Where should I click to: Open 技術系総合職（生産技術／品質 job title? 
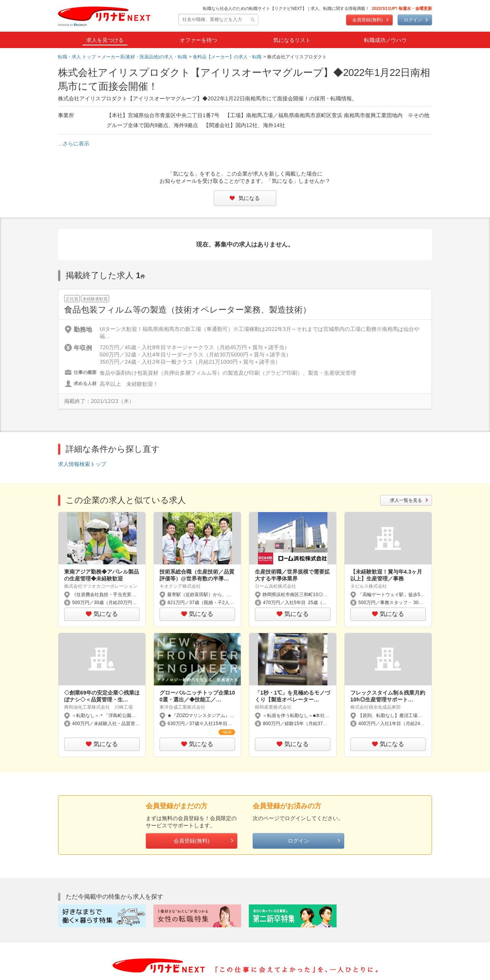tap(197, 575)
